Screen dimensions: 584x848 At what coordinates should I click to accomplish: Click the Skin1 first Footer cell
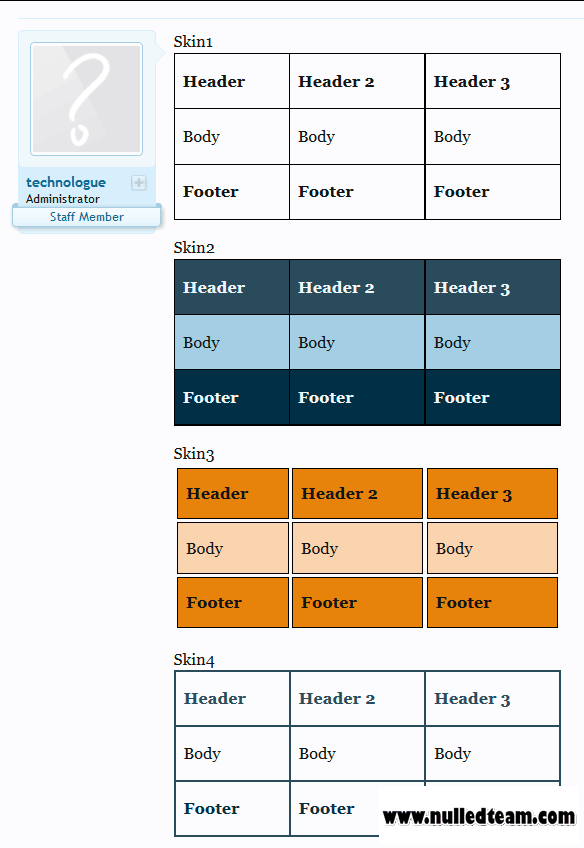coord(232,192)
